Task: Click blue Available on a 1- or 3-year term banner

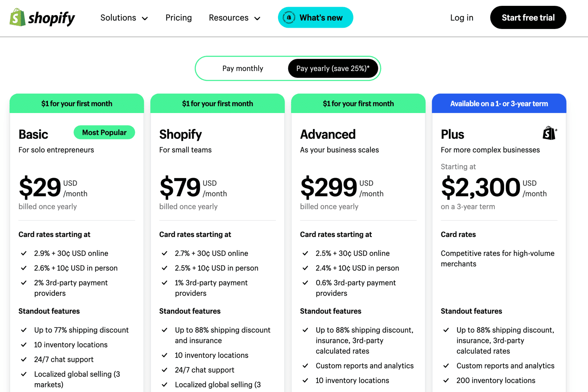Action: pyautogui.click(x=499, y=103)
